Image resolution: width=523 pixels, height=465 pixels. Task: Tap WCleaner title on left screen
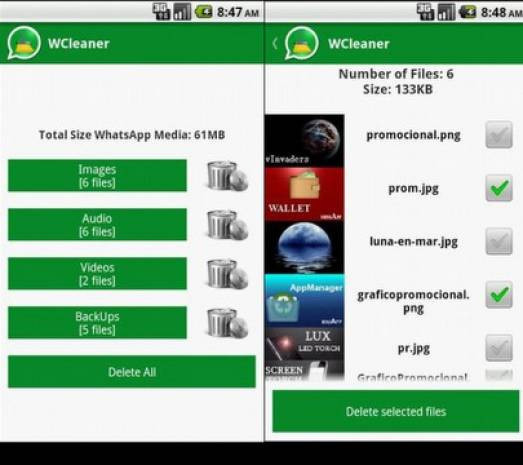(x=79, y=43)
